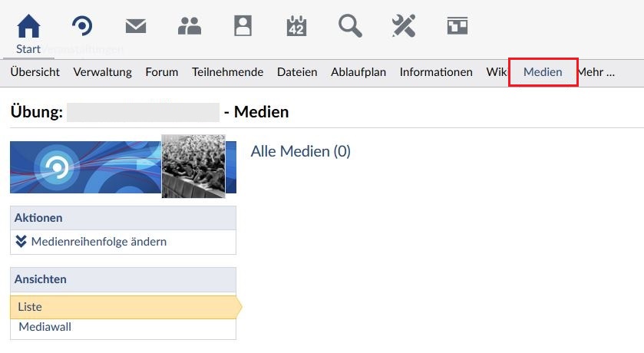Switch to the Übersicht tab
Viewport: 644px width, 353px height.
click(35, 72)
